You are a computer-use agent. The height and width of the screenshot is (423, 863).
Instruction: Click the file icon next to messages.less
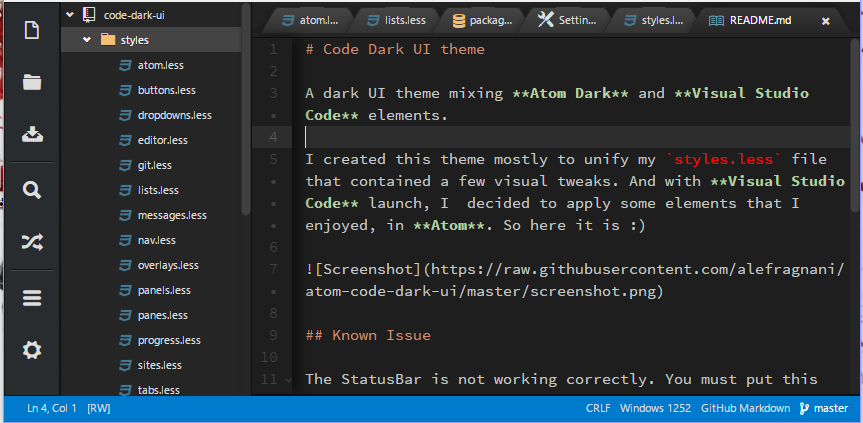pyautogui.click(x=126, y=215)
